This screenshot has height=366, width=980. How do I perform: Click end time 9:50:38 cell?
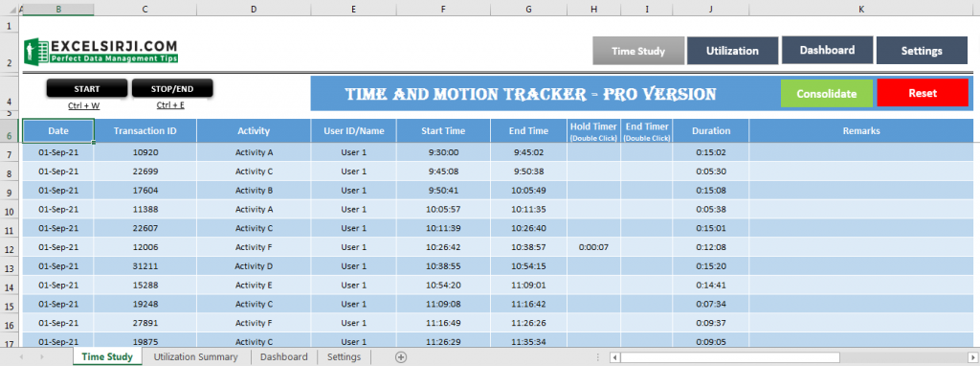[x=528, y=171]
